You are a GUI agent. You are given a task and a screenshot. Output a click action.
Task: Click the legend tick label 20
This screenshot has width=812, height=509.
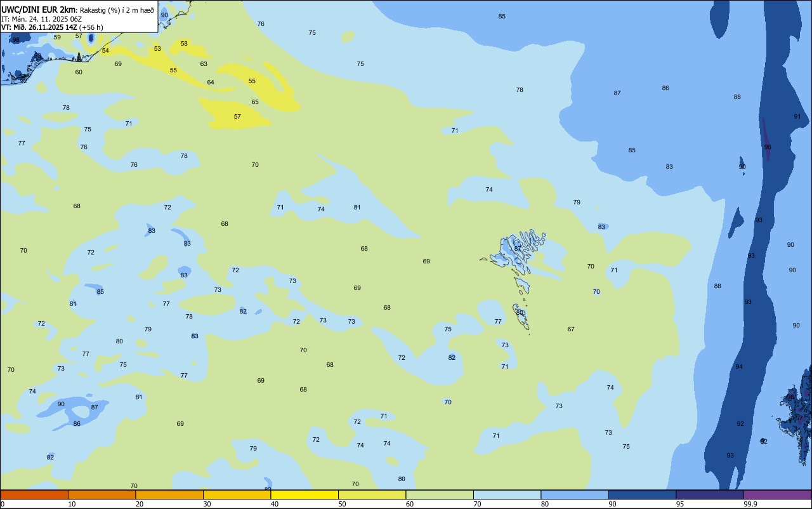[x=140, y=504]
